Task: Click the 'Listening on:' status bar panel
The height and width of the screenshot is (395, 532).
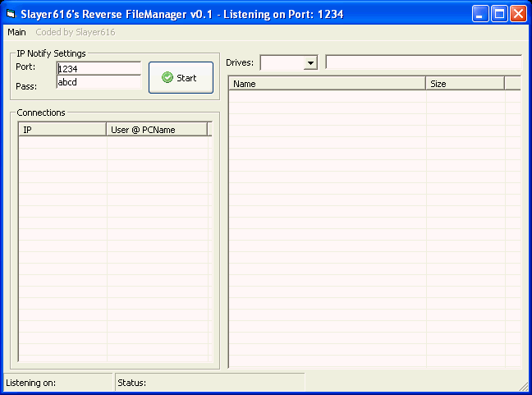Action: tap(57, 383)
